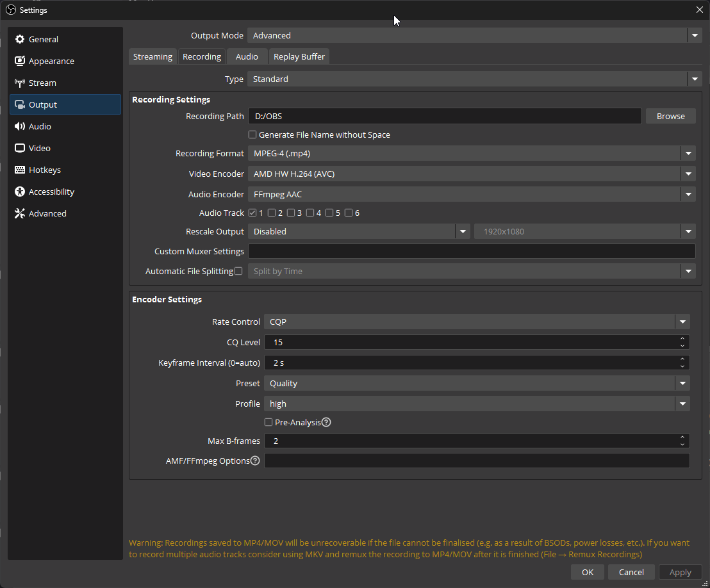
Task: Toggle the Pre-Analysis checkbox
Action: [x=269, y=422]
